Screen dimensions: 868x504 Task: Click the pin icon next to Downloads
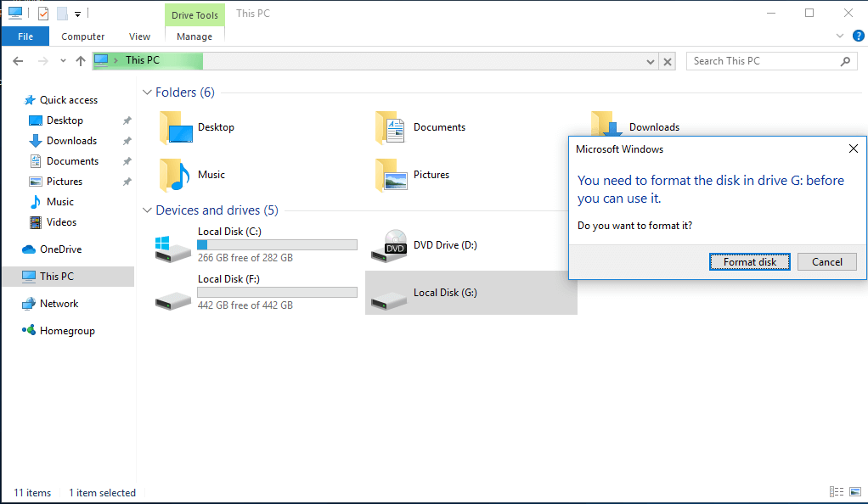(x=127, y=141)
